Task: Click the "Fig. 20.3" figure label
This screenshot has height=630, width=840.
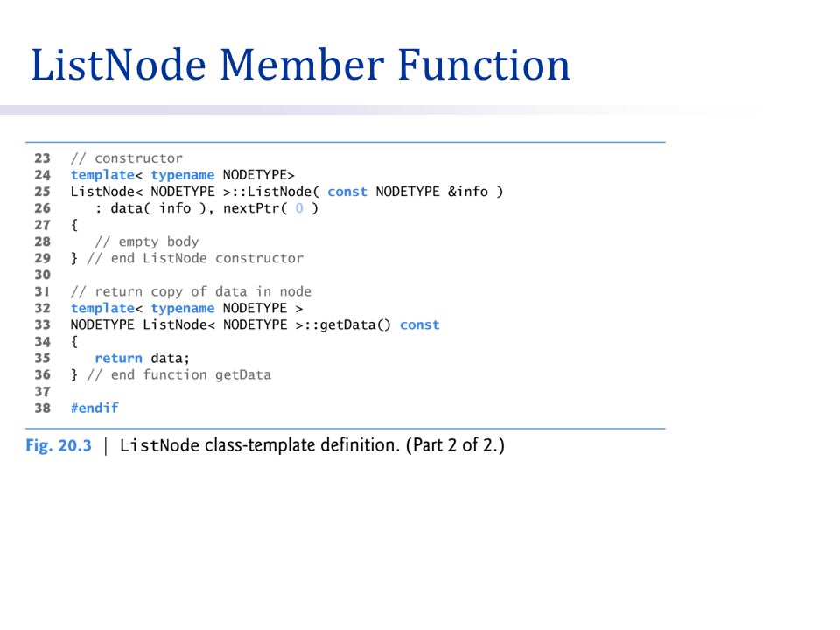Action: point(59,445)
